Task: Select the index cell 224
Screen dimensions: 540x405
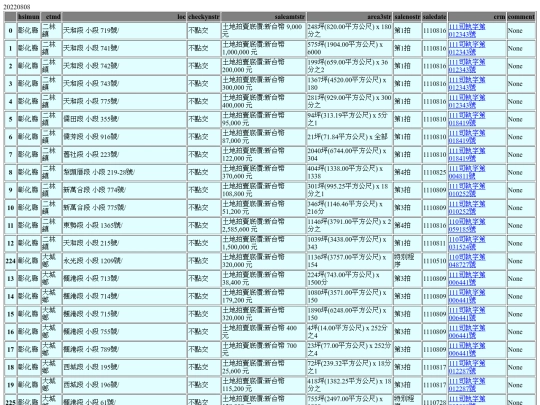Action: [10, 261]
